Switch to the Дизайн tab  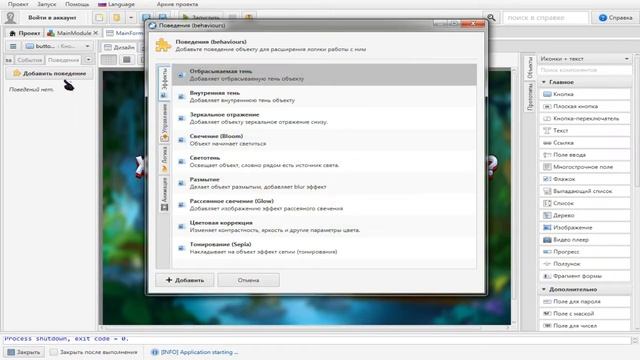[x=119, y=47]
